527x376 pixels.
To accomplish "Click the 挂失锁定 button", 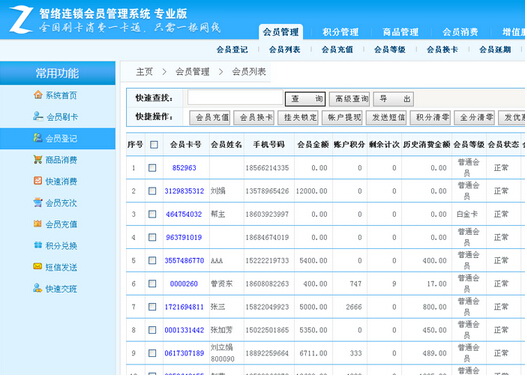I will point(298,118).
